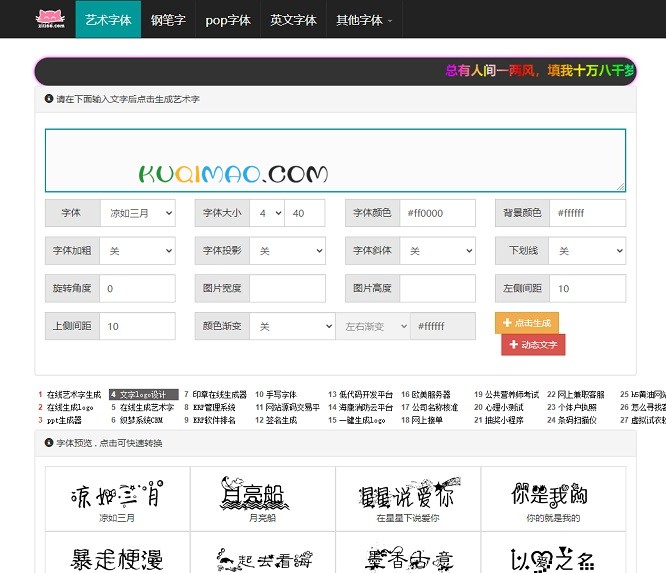Expand the 其他字体 dropdown menu
The image size is (666, 573).
[x=364, y=20]
